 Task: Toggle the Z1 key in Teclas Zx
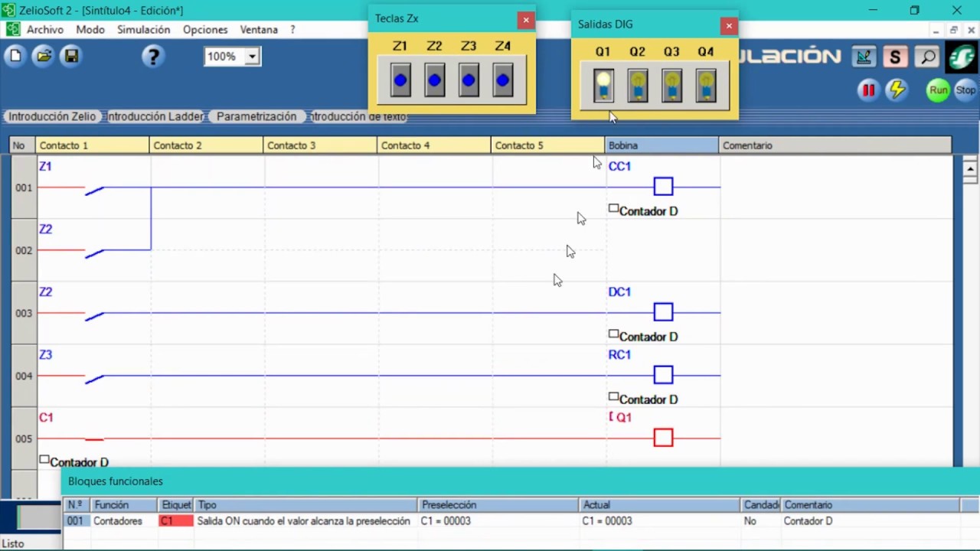coord(400,80)
